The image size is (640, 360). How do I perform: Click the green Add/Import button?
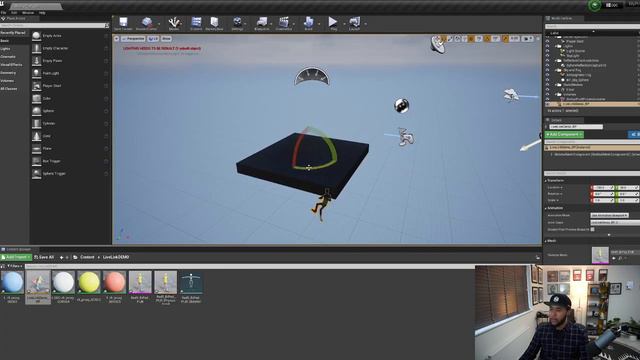point(16,257)
